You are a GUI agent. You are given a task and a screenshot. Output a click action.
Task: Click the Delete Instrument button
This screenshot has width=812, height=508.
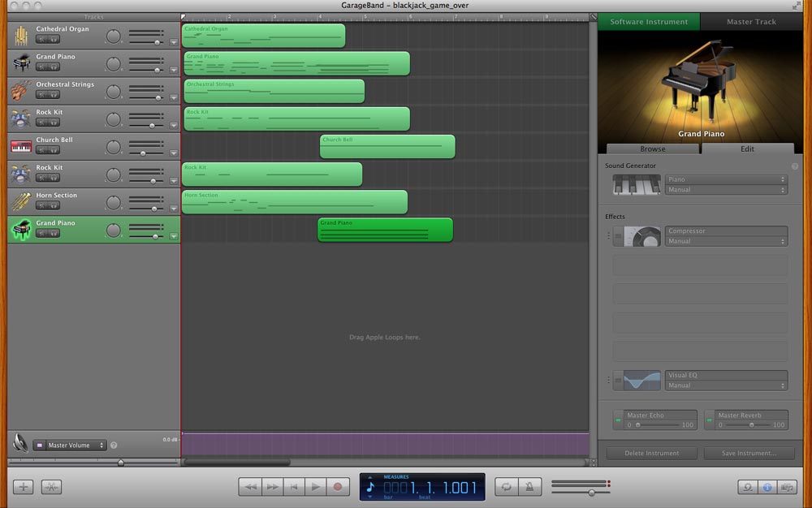tap(651, 453)
